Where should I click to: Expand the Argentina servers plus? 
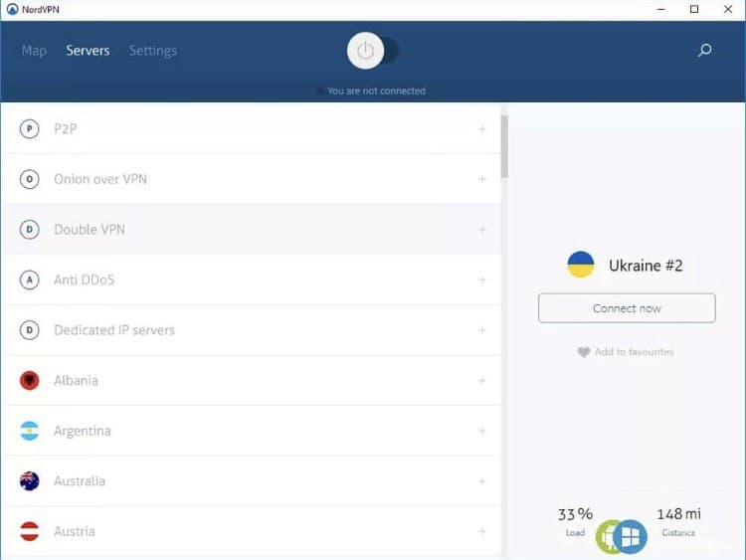tap(482, 431)
